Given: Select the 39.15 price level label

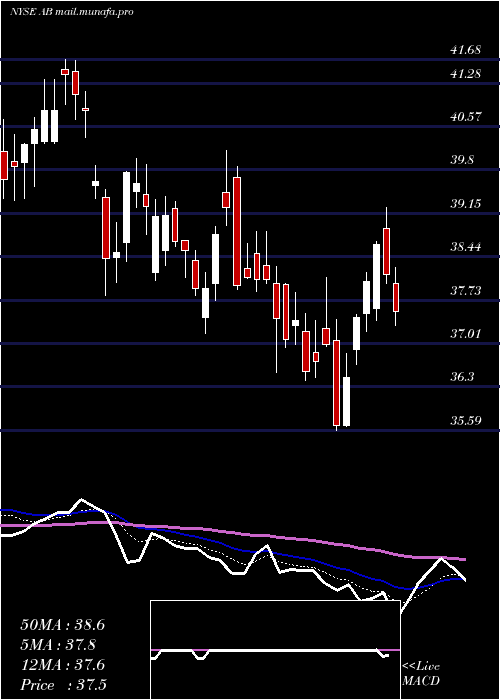Looking at the screenshot, I should (465, 204).
